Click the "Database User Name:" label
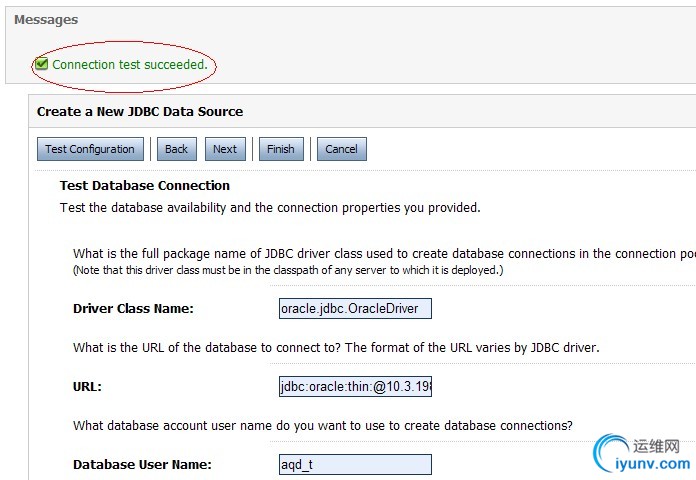Screen dimensions: 696x480 tap(142, 464)
